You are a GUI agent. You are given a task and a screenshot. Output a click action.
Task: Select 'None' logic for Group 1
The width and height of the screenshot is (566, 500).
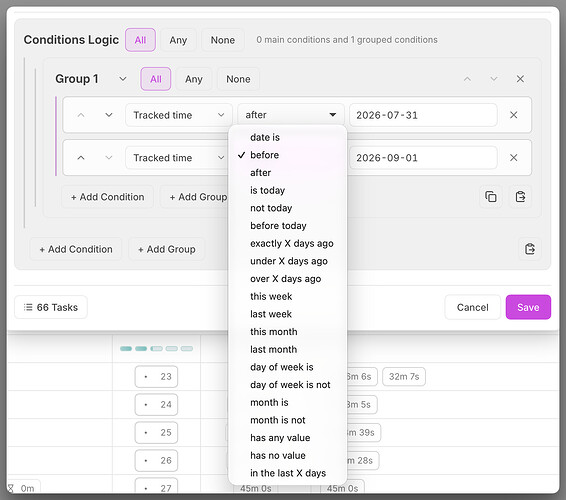click(x=238, y=79)
